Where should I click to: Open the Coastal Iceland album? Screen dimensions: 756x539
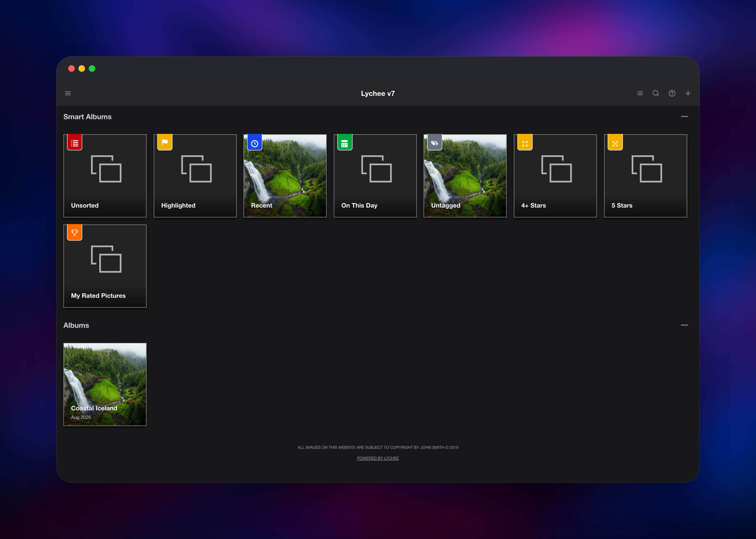[x=105, y=384]
